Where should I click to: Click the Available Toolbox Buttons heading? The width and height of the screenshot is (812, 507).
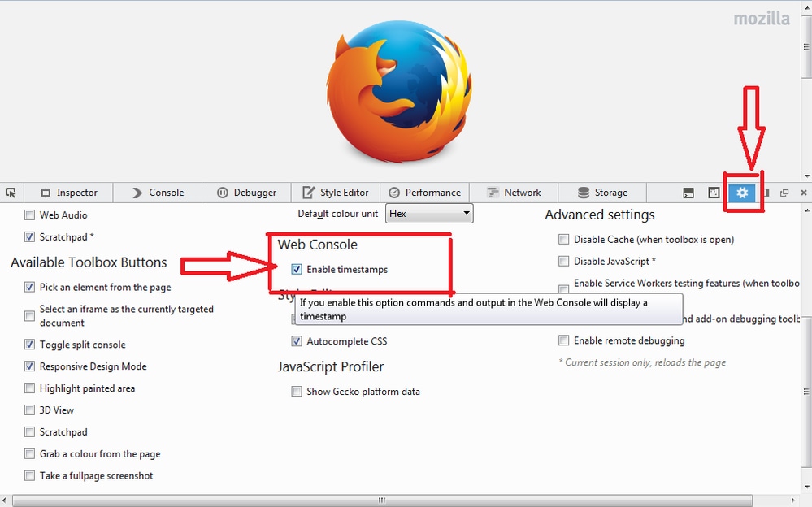click(89, 262)
